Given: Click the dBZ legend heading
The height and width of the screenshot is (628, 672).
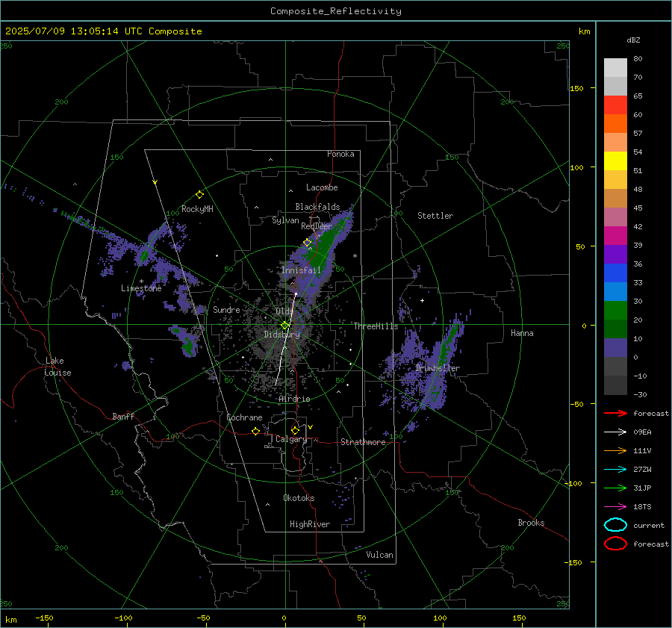Looking at the screenshot, I should click(x=633, y=40).
